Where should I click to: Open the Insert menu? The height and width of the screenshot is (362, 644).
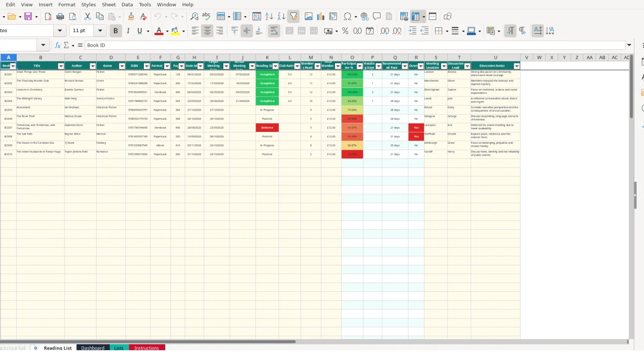tap(46, 4)
